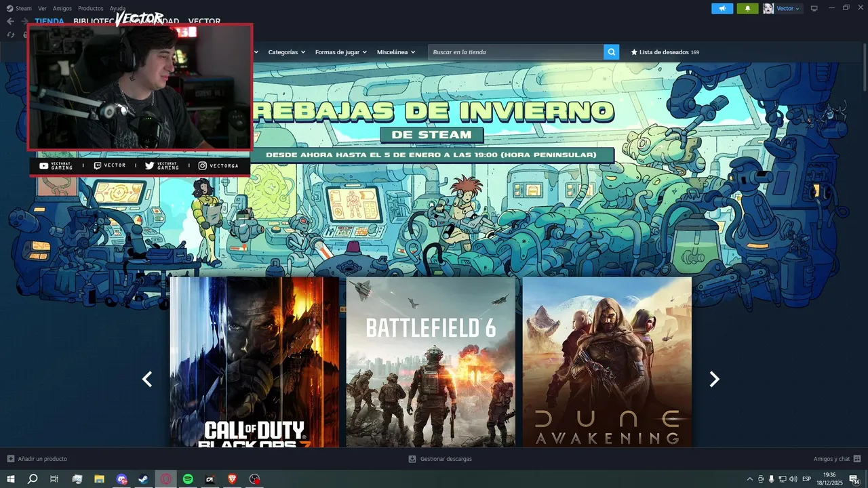Open the Call of Duty Black Ops 7 capsule

[254, 362]
